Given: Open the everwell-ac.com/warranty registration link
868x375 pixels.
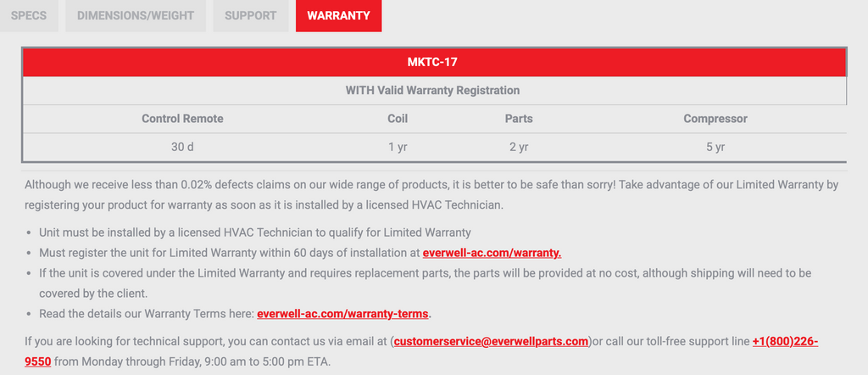Looking at the screenshot, I should click(492, 252).
